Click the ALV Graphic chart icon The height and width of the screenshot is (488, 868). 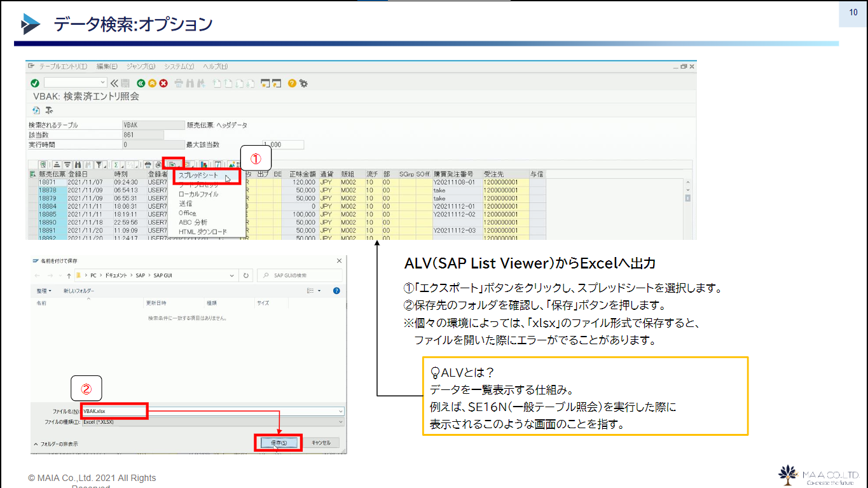click(204, 164)
